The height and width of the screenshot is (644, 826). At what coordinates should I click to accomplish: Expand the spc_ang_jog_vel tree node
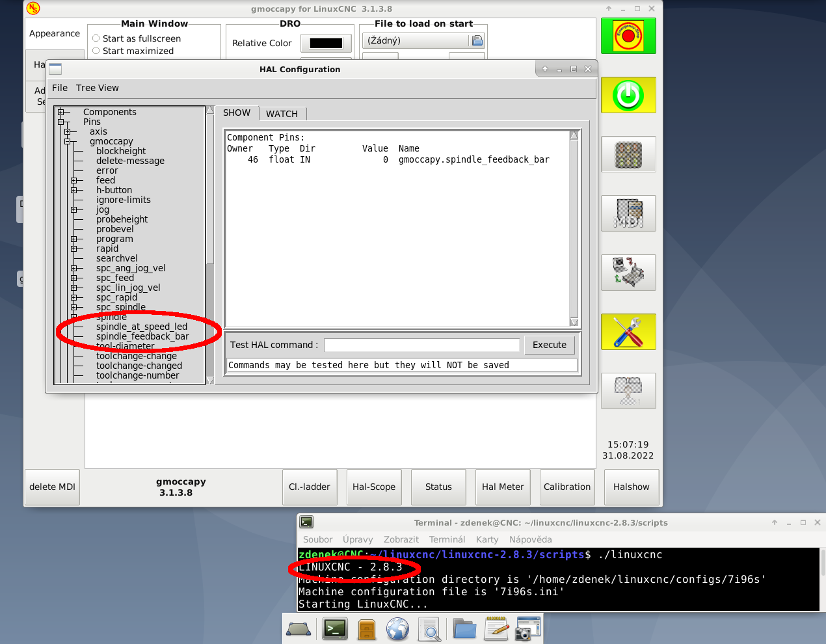(x=73, y=268)
